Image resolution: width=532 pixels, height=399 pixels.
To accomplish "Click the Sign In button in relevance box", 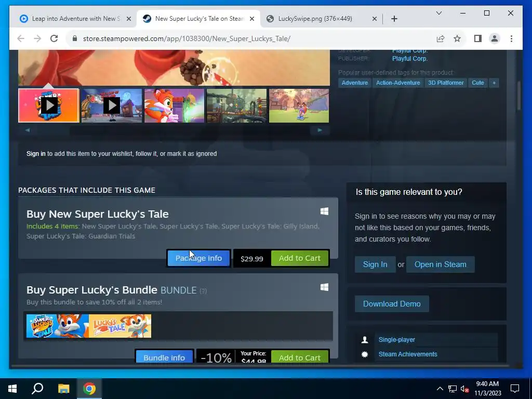I will (375, 264).
